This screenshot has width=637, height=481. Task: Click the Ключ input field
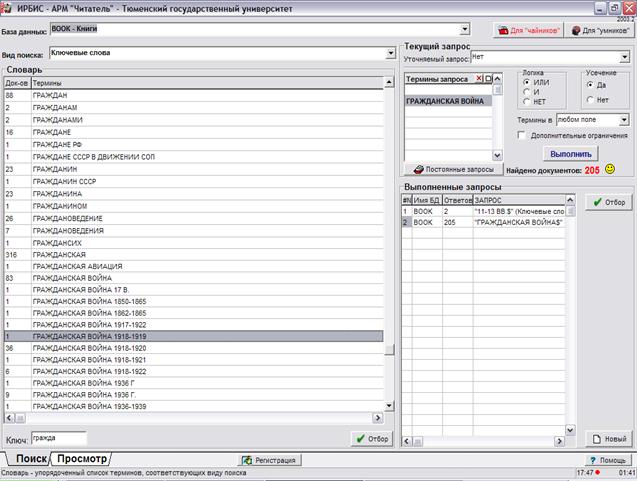pyautogui.click(x=58, y=438)
